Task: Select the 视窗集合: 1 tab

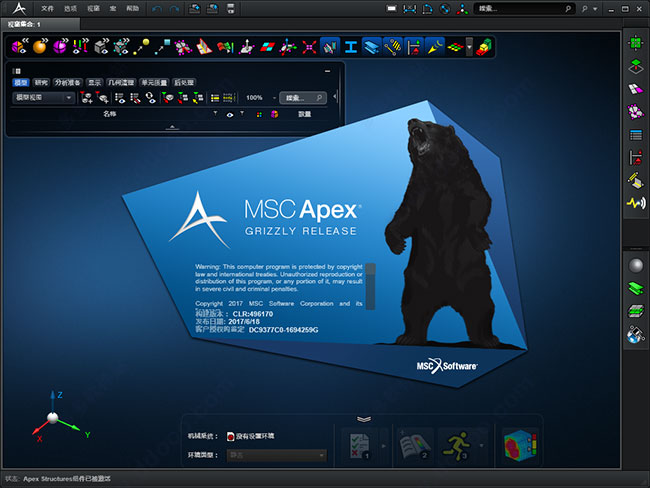Action: 41,24
